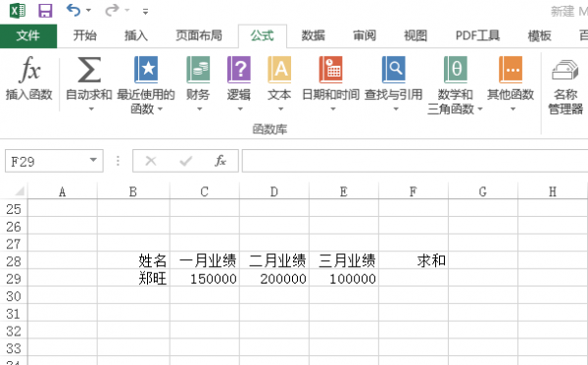Switch to the 插入 Insert tab
The height and width of the screenshot is (365, 588).
click(x=136, y=35)
